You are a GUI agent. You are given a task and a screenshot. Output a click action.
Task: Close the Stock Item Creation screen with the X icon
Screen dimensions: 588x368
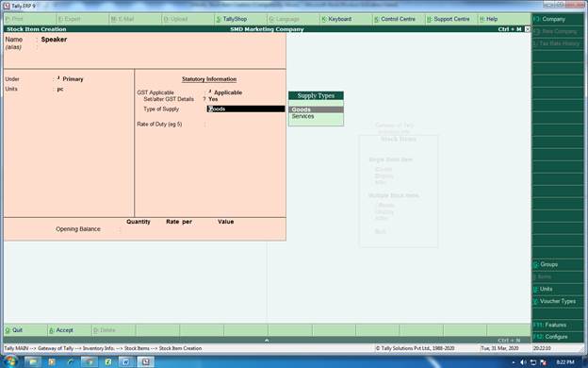coord(528,29)
